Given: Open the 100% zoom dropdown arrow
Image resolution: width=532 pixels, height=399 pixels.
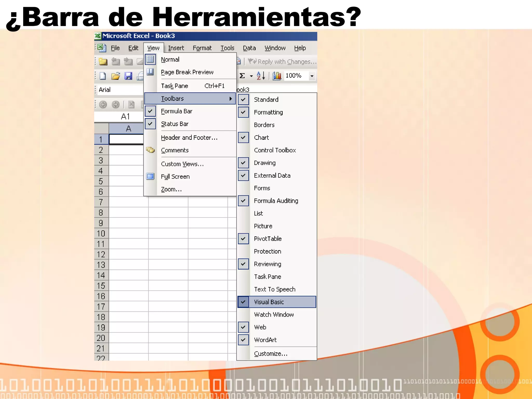Looking at the screenshot, I should point(312,76).
